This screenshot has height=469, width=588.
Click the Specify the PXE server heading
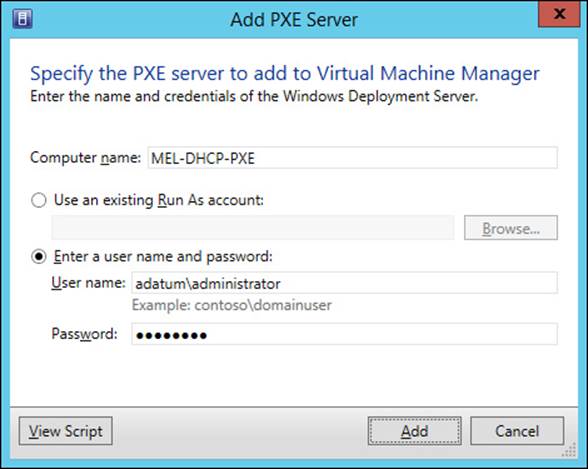click(x=285, y=74)
